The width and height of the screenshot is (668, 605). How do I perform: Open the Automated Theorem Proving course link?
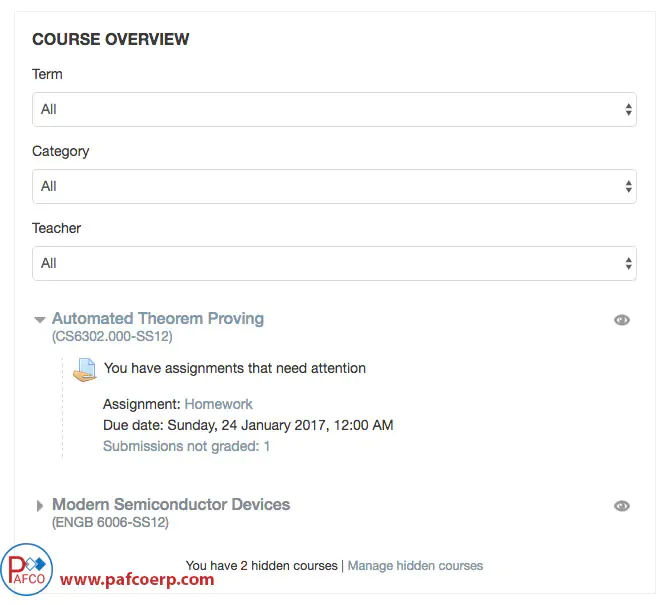tap(158, 319)
